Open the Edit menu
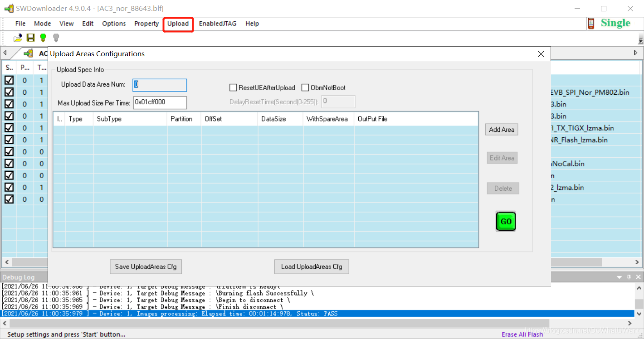Screen dimensions: 644x339 click(88, 24)
